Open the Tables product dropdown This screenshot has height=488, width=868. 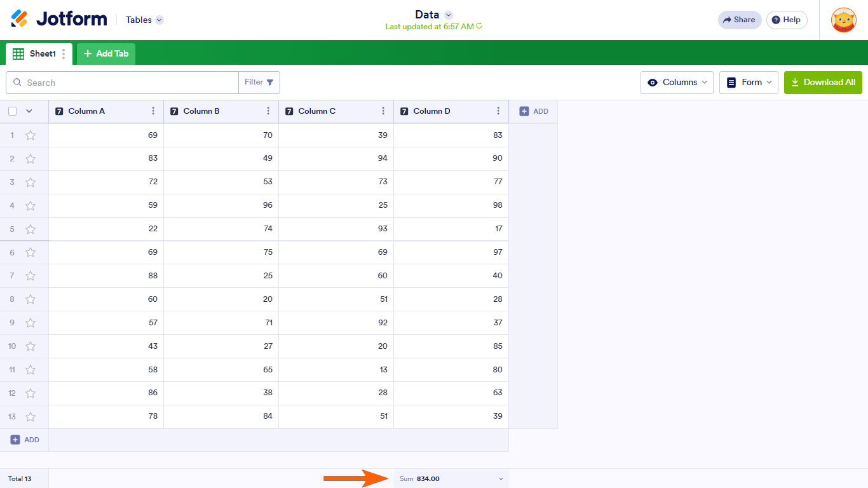[x=144, y=20]
